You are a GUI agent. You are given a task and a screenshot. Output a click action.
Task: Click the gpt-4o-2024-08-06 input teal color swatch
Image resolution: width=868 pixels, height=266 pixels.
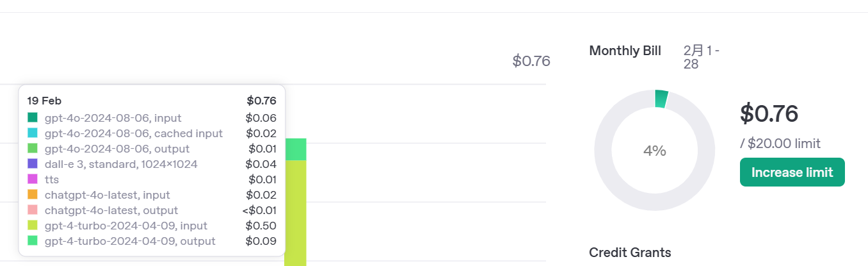click(x=33, y=118)
